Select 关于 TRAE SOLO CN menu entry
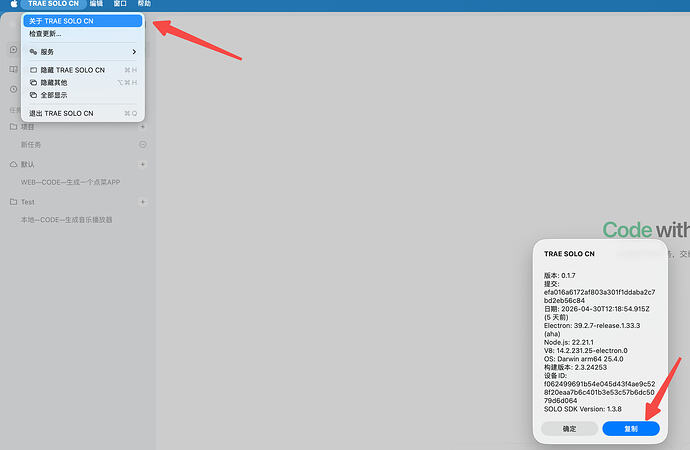 [83, 21]
